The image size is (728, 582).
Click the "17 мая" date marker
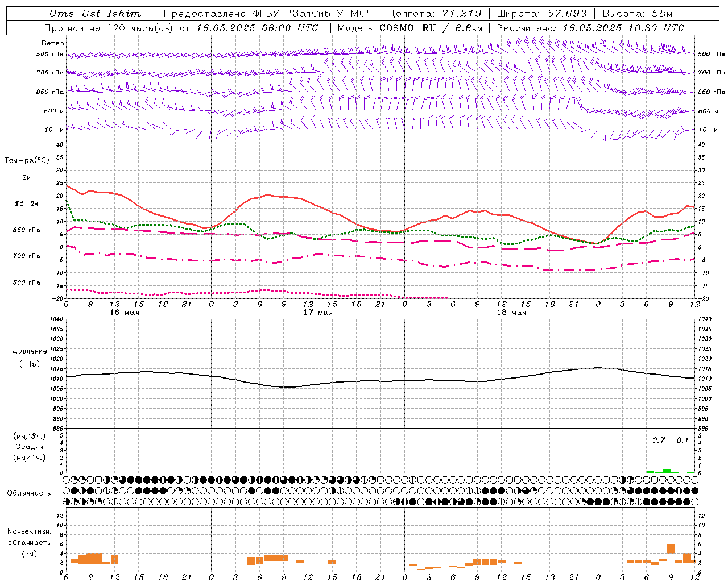pos(317,313)
